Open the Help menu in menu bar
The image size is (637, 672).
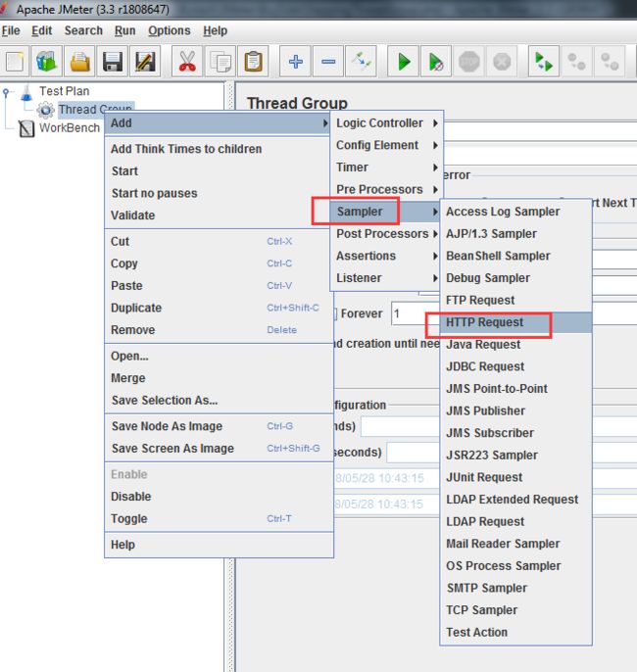click(216, 31)
